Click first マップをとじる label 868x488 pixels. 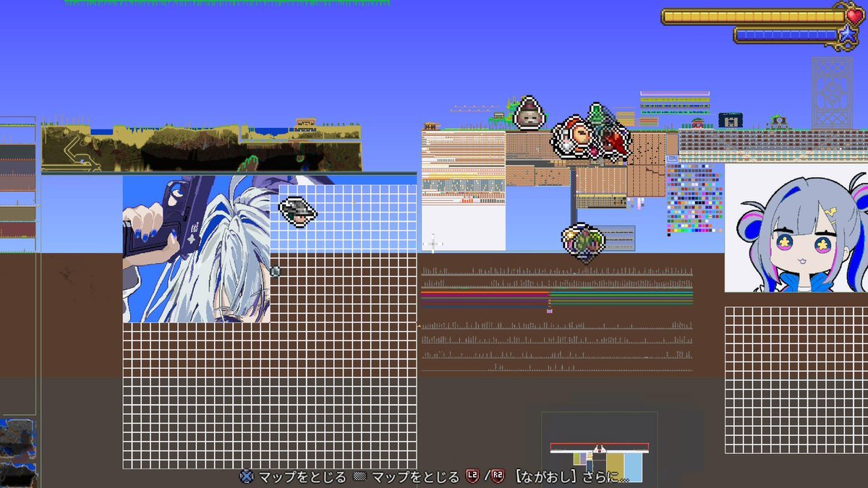pos(302,477)
